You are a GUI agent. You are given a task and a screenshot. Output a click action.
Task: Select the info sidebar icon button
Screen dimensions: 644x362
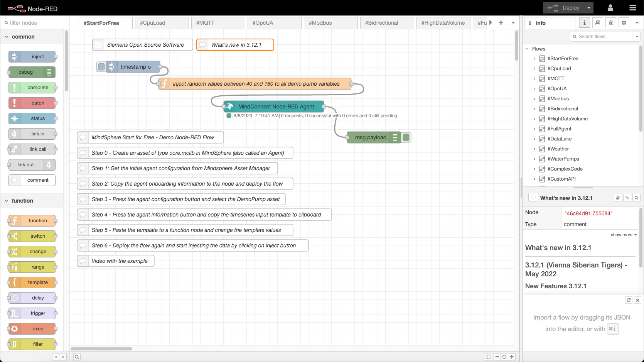(x=584, y=23)
